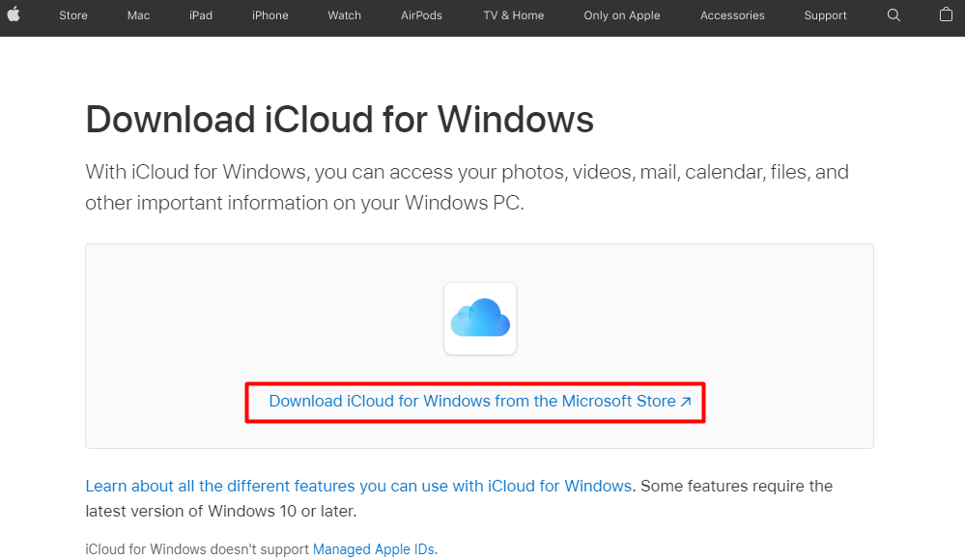Open the Accessories menu item

point(732,15)
